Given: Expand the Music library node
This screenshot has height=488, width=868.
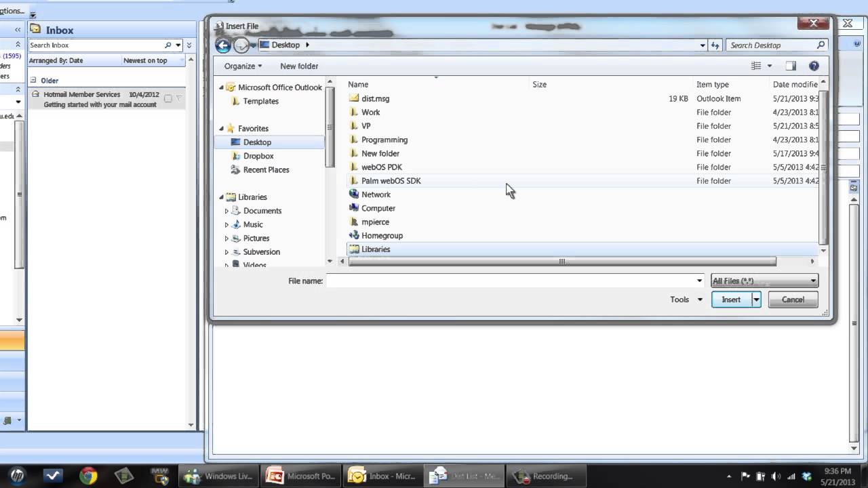Looking at the screenshot, I should pos(226,224).
